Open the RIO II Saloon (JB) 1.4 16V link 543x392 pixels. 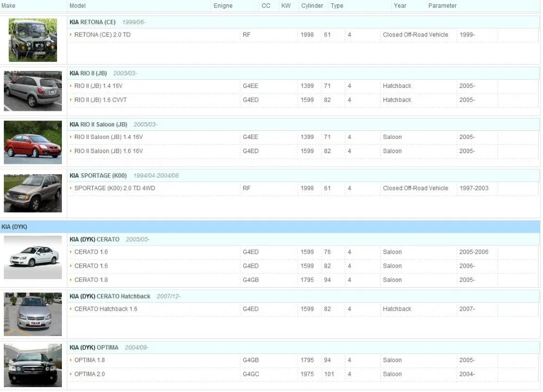109,137
